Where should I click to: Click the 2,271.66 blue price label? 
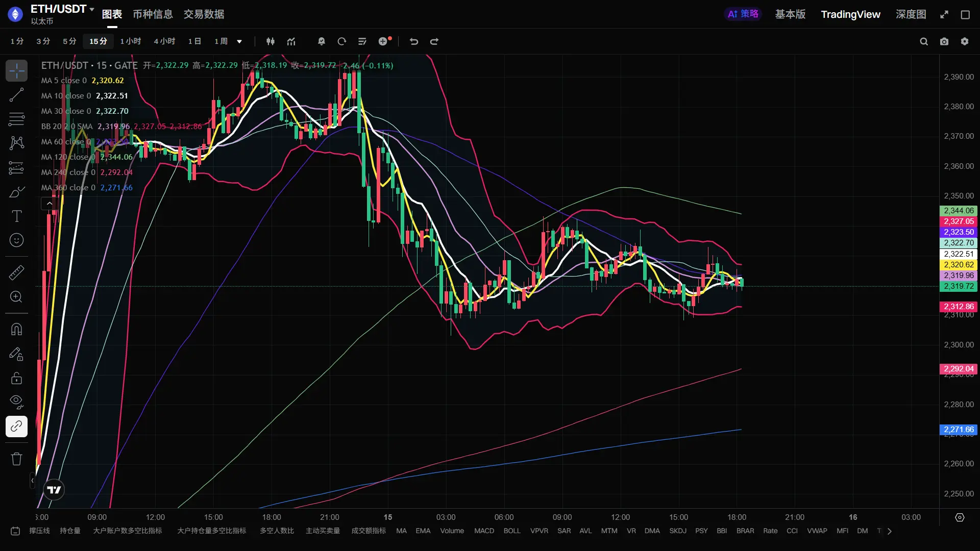[958, 430]
